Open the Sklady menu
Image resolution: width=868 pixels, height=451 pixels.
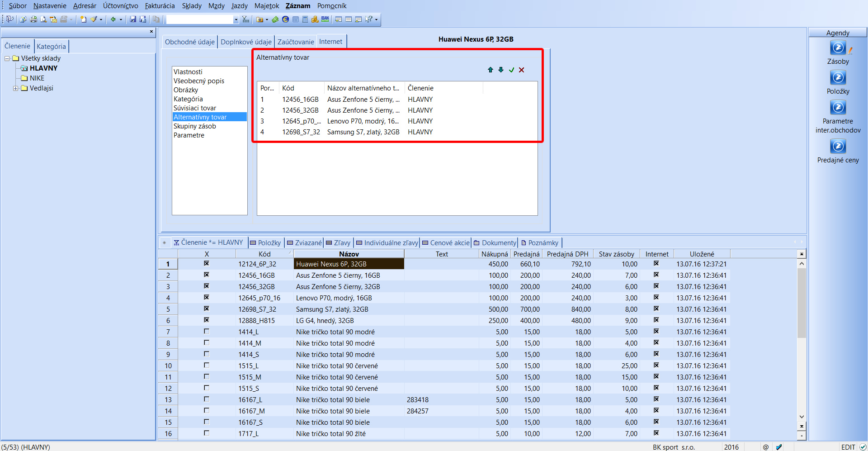pos(192,6)
